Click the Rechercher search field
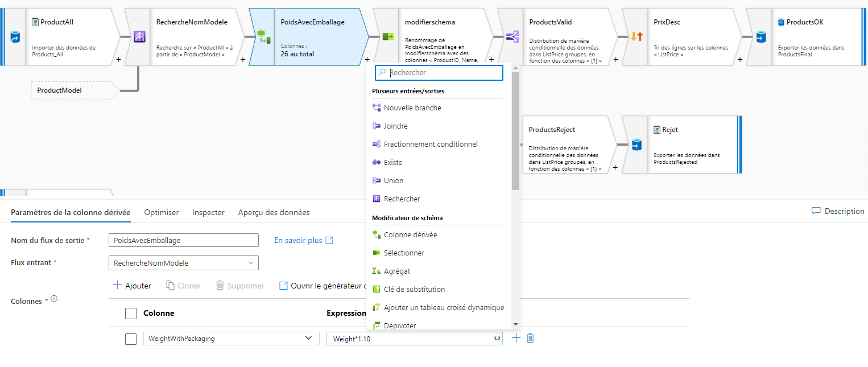 438,72
